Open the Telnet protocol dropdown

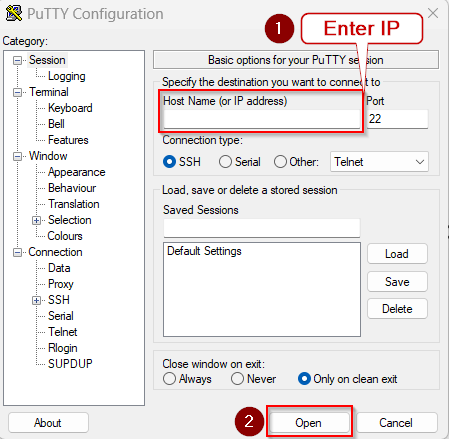(x=379, y=162)
